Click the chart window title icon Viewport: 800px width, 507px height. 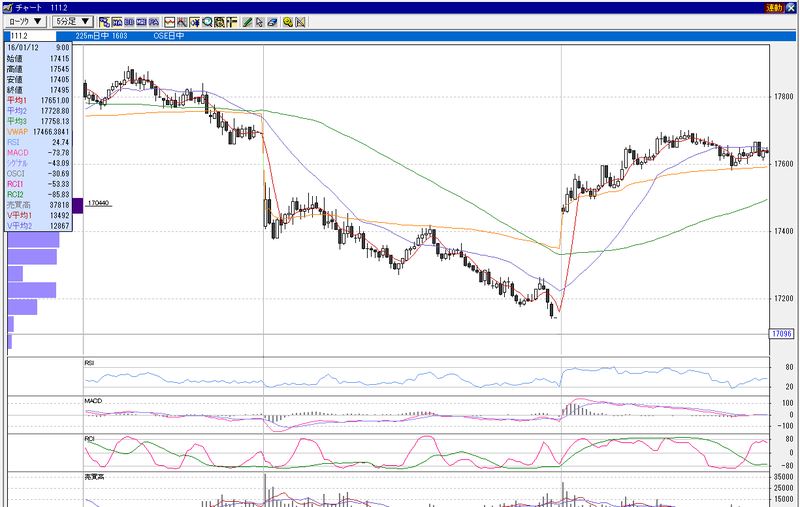pos(7,8)
